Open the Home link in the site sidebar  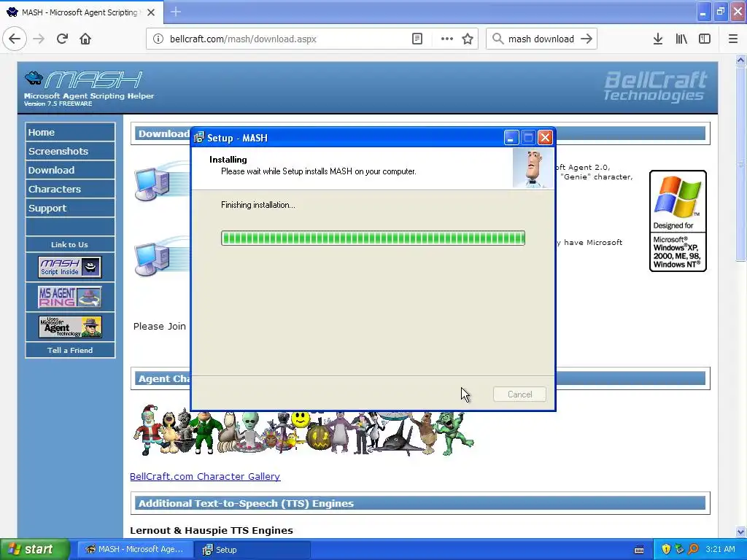pyautogui.click(x=70, y=133)
